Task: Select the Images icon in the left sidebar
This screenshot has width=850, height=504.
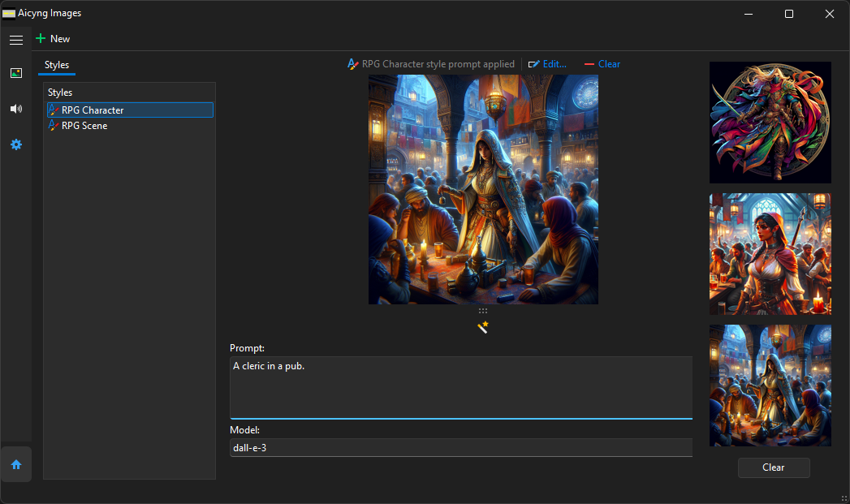Action: [x=16, y=73]
